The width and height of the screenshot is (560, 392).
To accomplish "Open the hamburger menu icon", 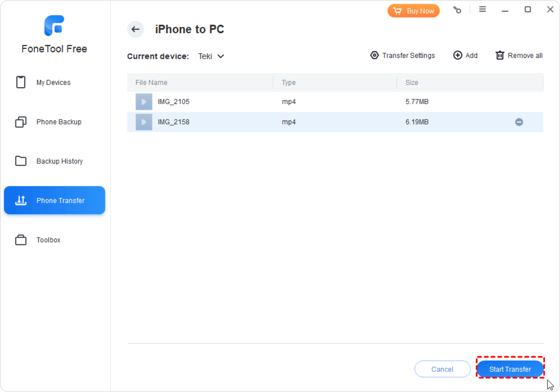I will 483,9.
